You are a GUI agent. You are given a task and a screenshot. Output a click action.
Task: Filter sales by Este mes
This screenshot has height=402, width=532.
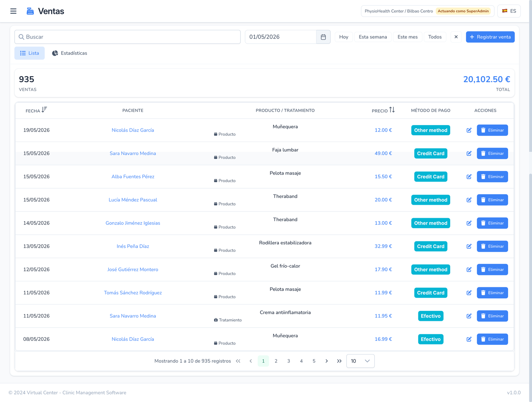408,37
